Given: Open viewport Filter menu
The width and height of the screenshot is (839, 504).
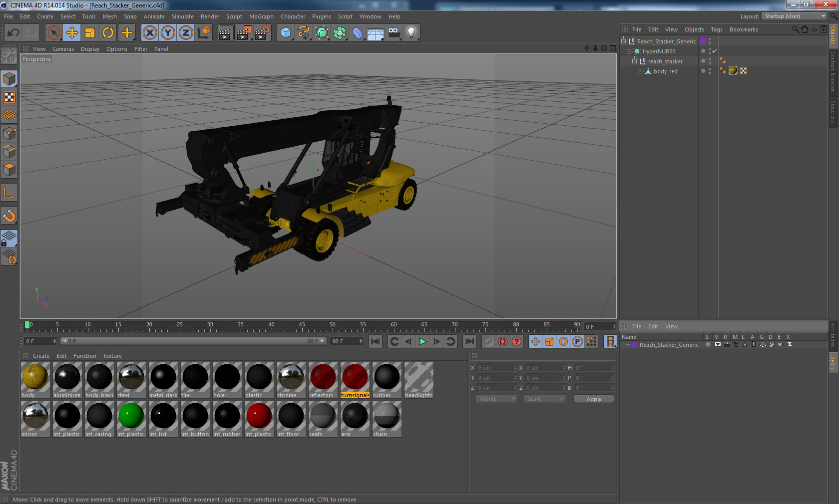Looking at the screenshot, I should pyautogui.click(x=141, y=49).
